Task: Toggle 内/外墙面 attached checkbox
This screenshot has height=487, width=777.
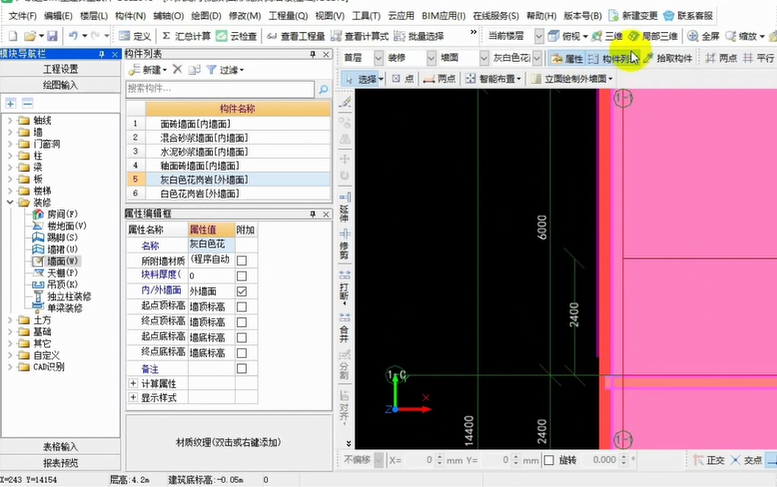Action: click(241, 291)
